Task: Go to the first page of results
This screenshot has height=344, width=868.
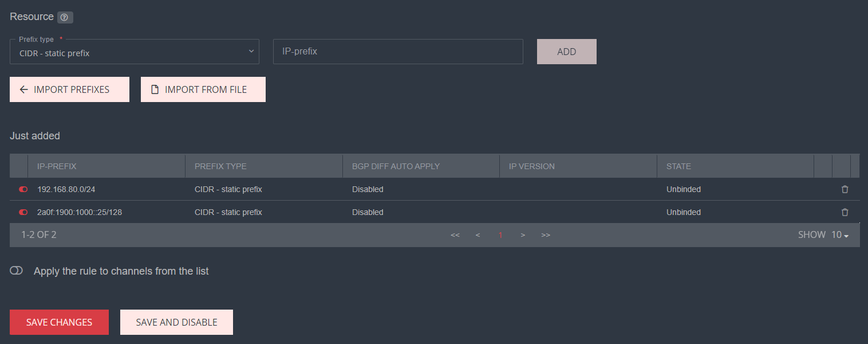Action: [x=455, y=235]
